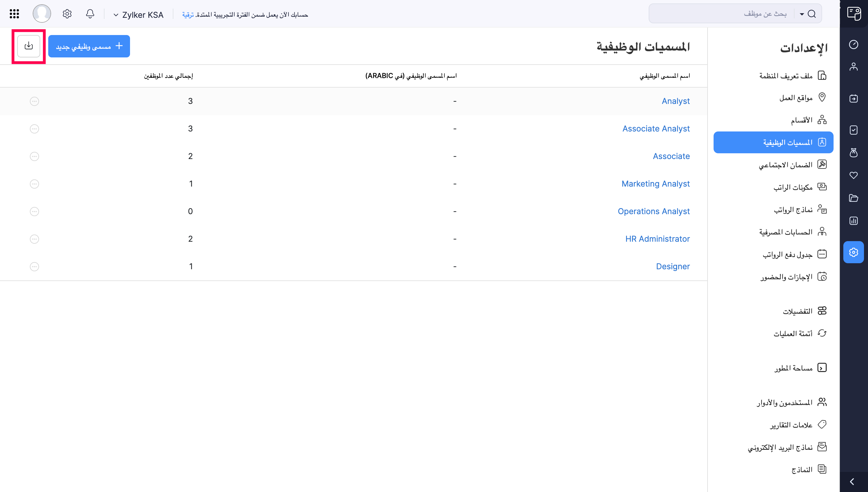Click the مسمى وظيفي جديد button
The height and width of the screenshot is (492, 868).
89,46
